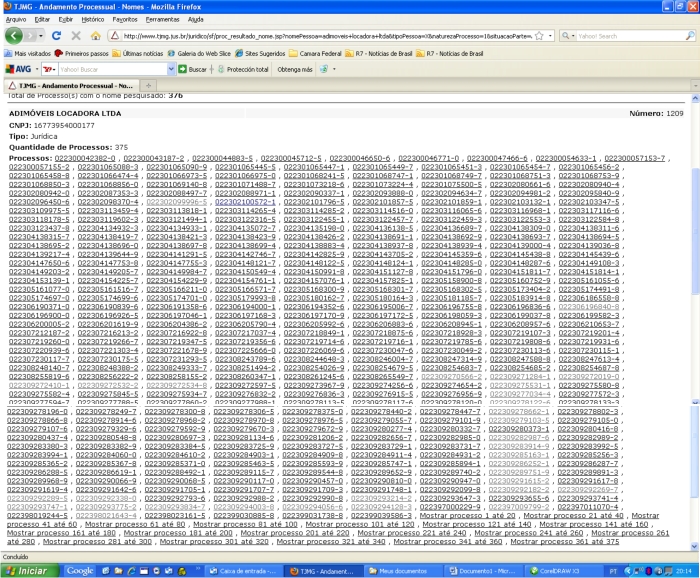Click the Yahoo! Buscar AVG search field
700x578 pixels.
(112, 69)
